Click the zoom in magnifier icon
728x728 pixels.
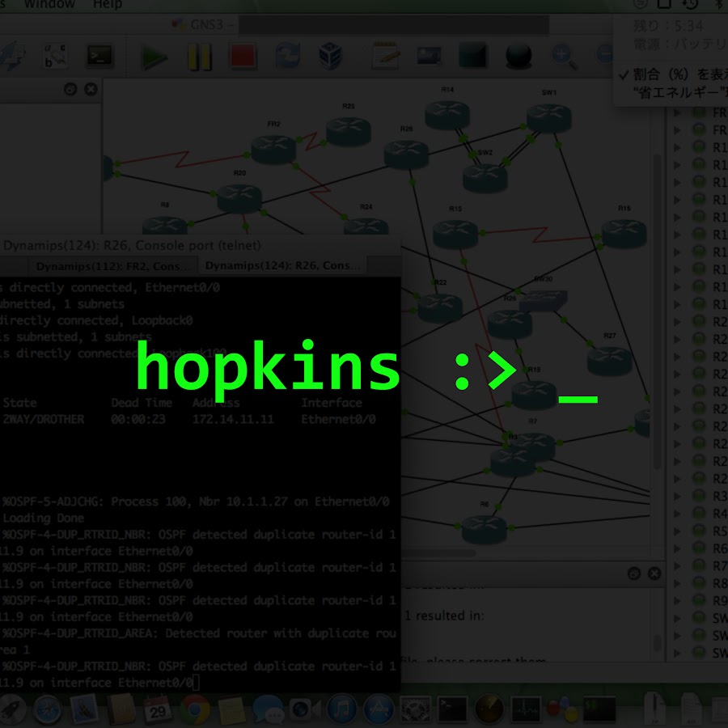click(563, 56)
